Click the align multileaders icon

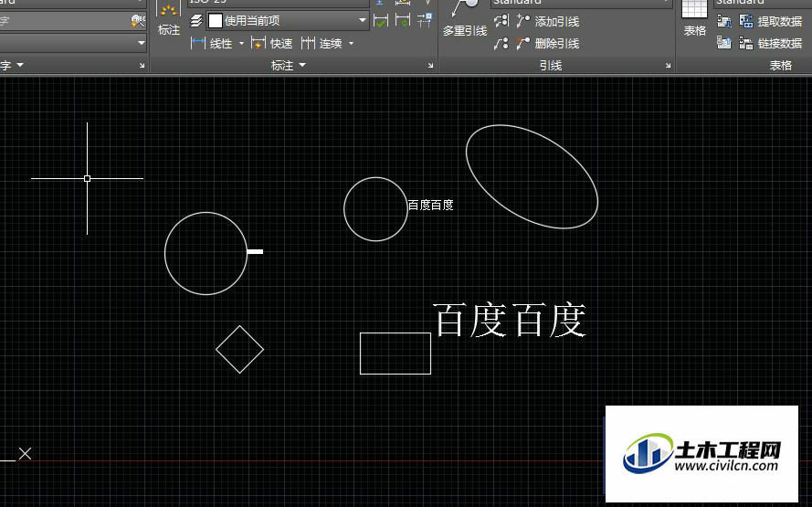point(501,21)
